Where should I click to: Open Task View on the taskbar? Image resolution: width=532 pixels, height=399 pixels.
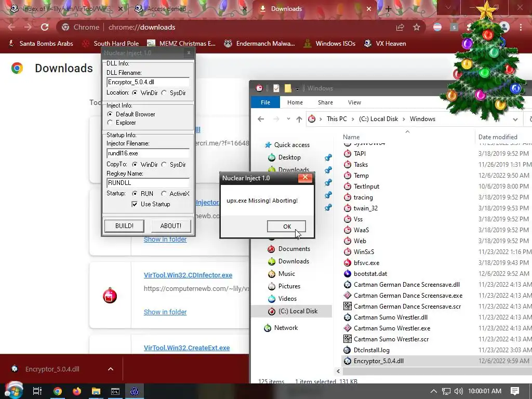[x=37, y=391]
